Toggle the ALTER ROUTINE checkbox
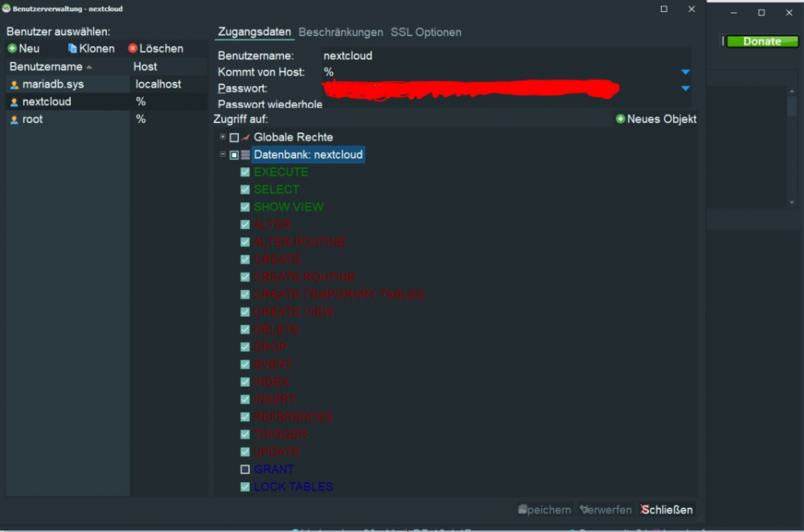The height and width of the screenshot is (532, 804). coord(245,242)
